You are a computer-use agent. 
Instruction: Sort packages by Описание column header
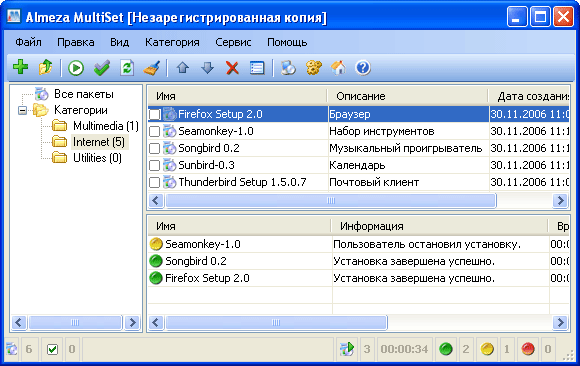click(408, 96)
